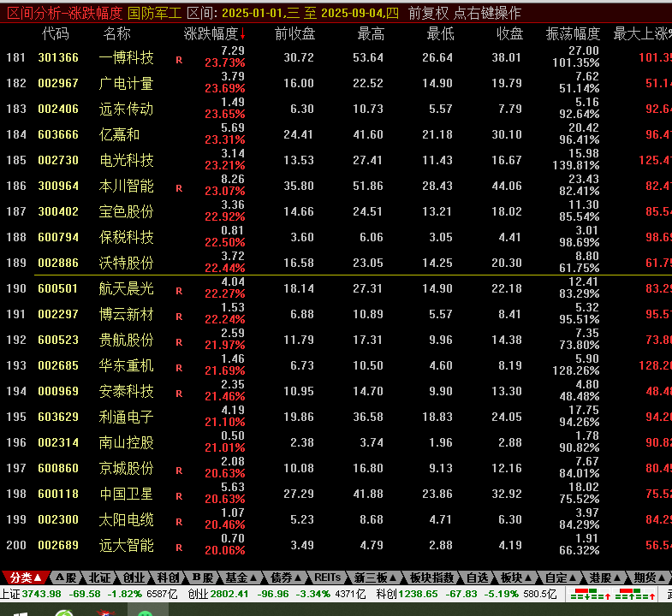Select stock code 002314
This screenshot has height=616, width=672.
58,442
